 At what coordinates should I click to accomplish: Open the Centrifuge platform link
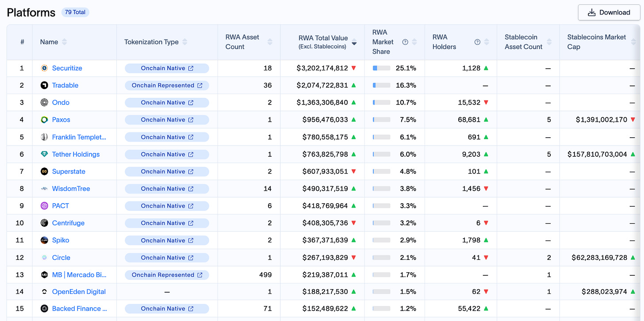coord(68,223)
